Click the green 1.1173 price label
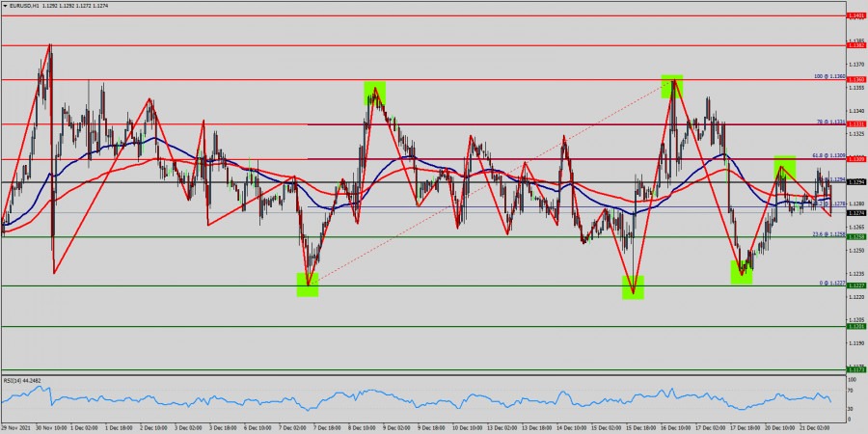Viewport: 868px width, 434px height. (x=855, y=369)
